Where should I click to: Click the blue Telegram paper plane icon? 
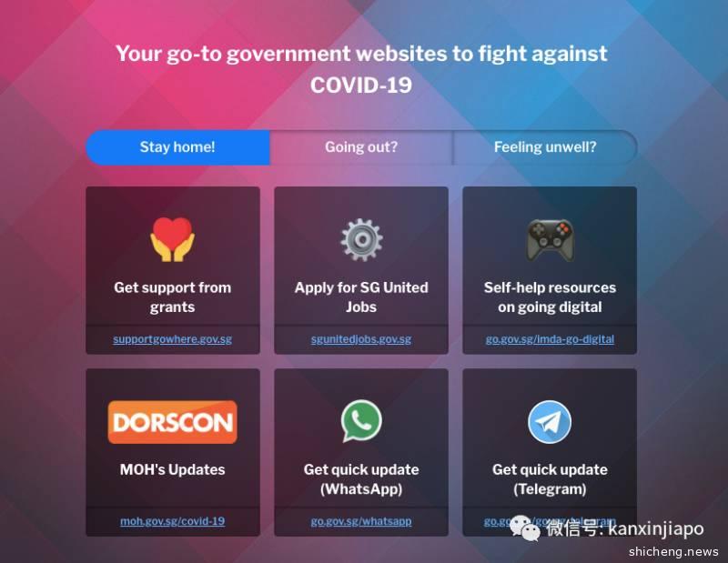click(550, 422)
